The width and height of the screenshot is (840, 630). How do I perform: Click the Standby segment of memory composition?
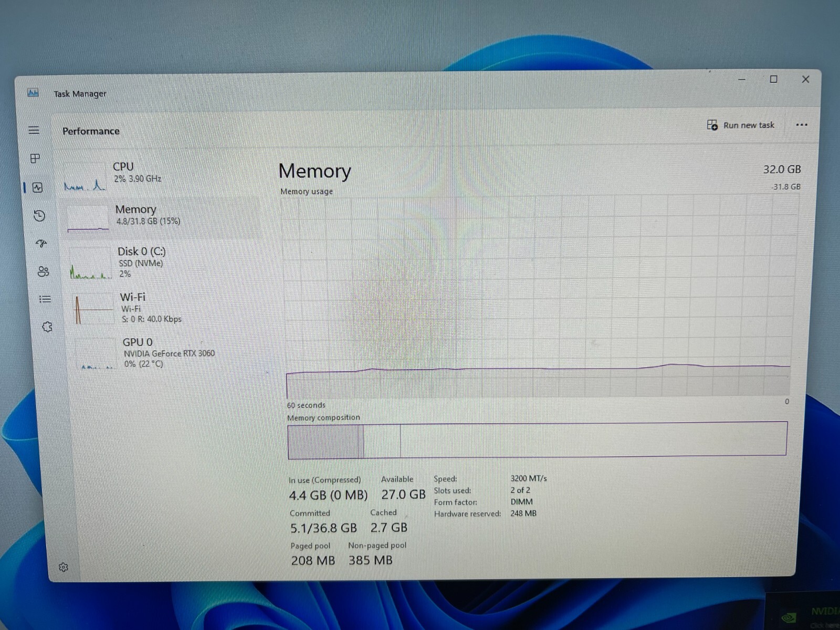[382, 441]
